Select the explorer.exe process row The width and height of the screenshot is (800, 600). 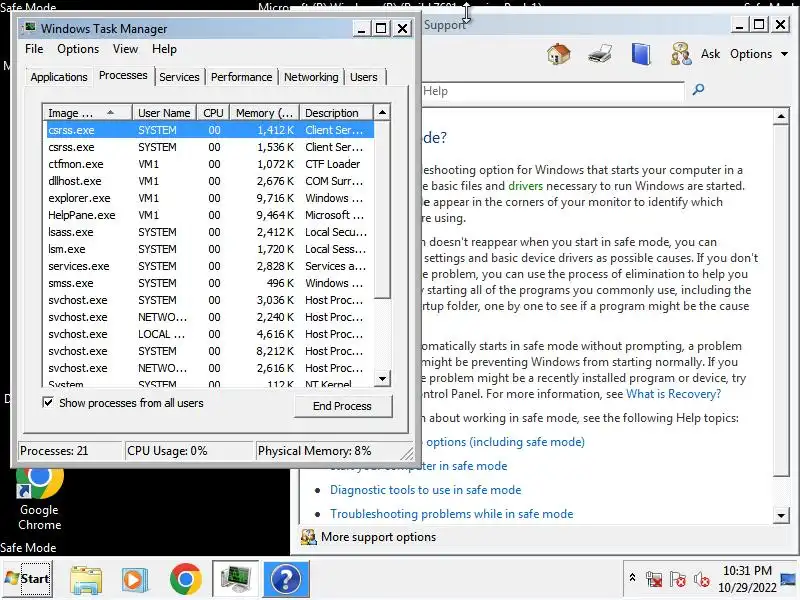(208, 198)
